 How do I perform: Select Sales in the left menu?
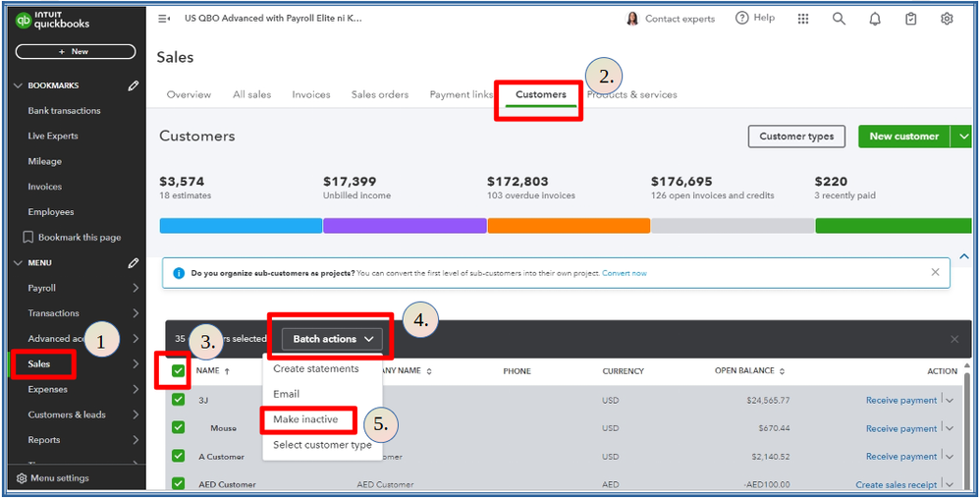39,363
